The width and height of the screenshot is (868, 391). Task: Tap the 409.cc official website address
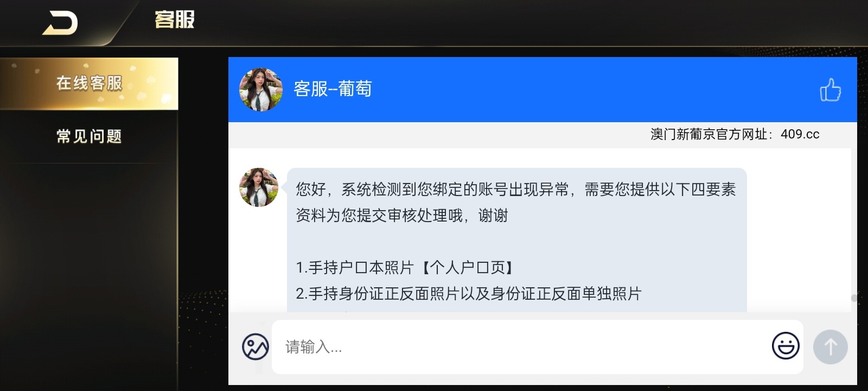coord(800,134)
